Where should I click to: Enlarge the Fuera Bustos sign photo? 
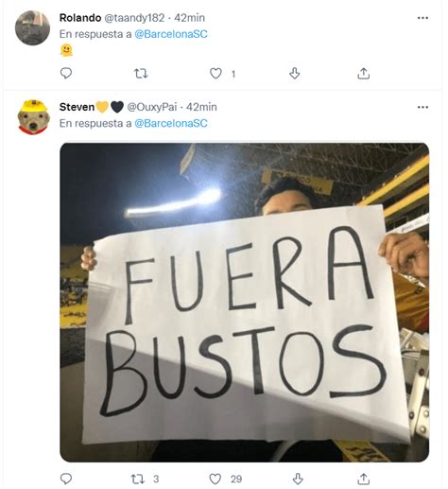[245, 303]
